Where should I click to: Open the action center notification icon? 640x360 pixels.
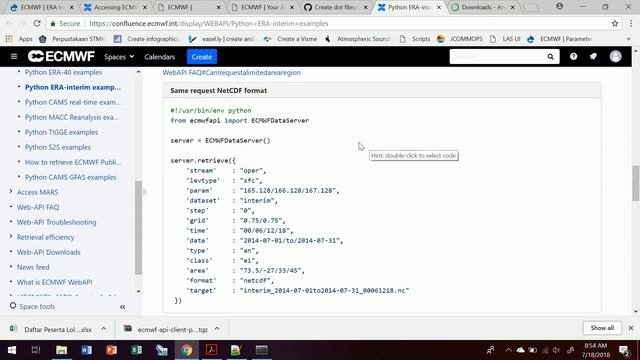[624, 350]
